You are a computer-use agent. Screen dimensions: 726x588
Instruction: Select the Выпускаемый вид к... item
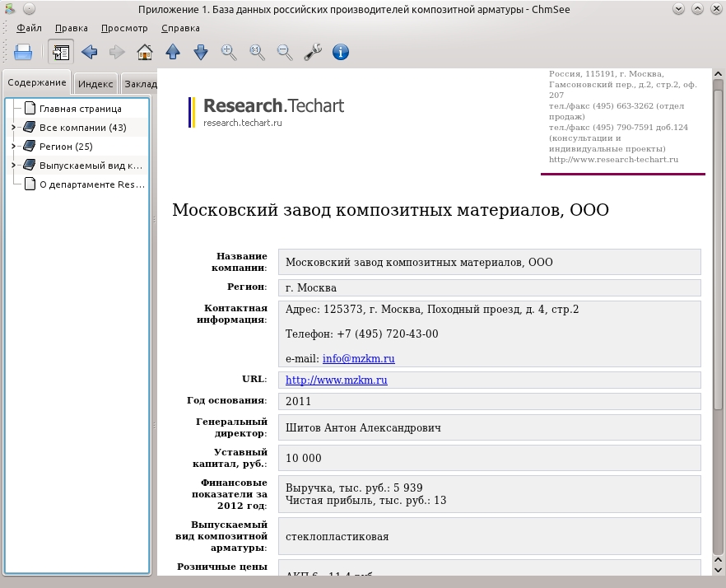pos(91,166)
